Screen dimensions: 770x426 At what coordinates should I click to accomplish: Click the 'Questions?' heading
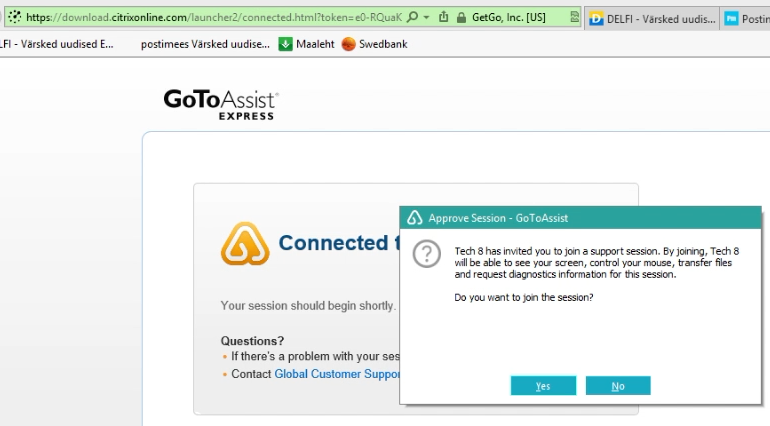(252, 341)
